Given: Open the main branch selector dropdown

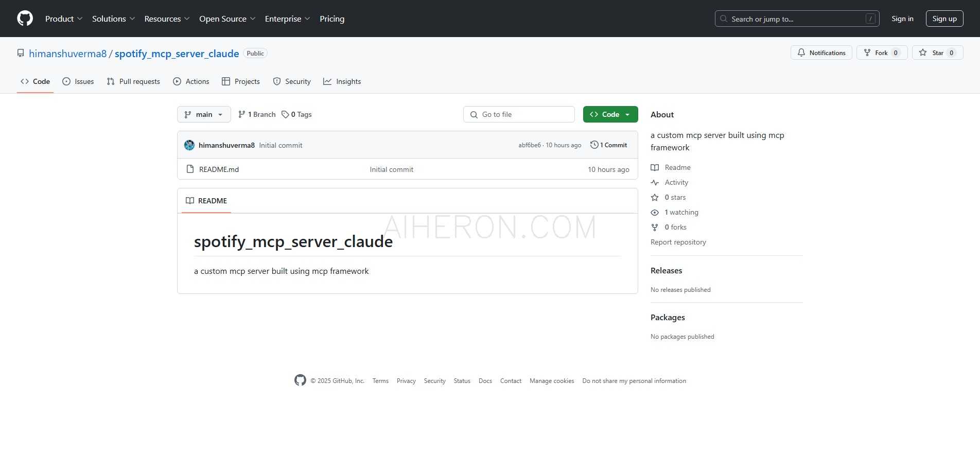Looking at the screenshot, I should click(x=204, y=114).
